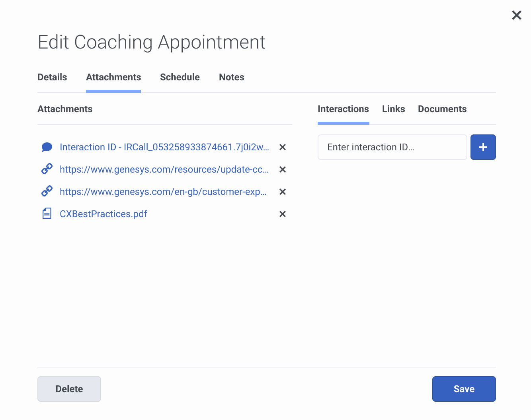Save the coaching appointment
Viewport: 531px width, 420px height.
(x=464, y=389)
